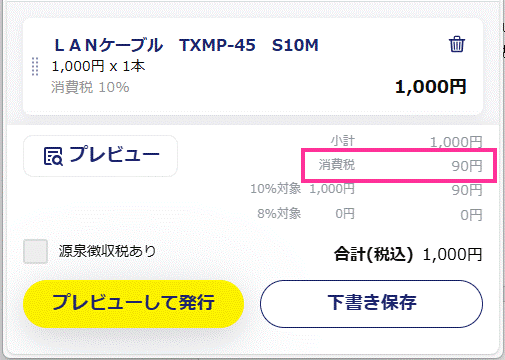Delete the LANケーブル line item with trash icon

(456, 44)
